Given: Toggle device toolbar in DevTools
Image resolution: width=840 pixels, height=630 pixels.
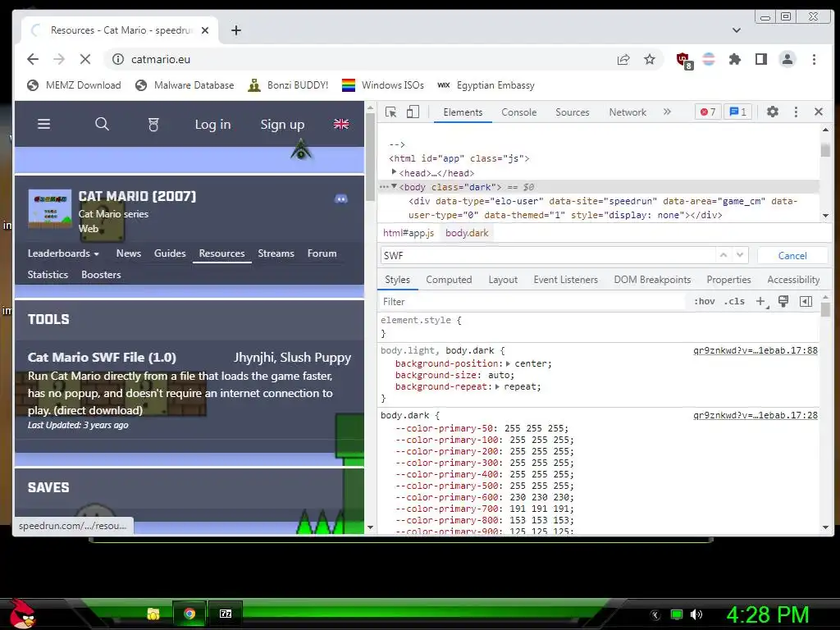Looking at the screenshot, I should click(x=413, y=112).
